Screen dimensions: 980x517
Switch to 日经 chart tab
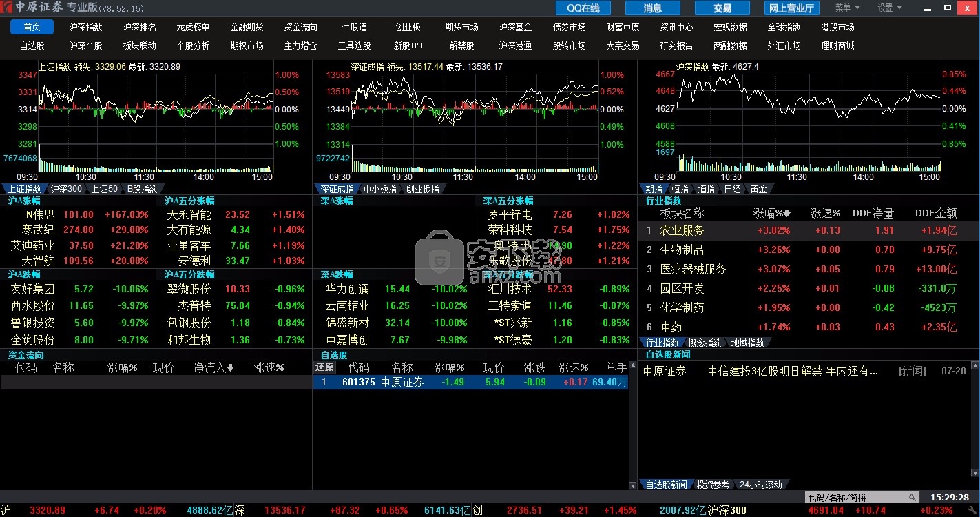point(733,189)
